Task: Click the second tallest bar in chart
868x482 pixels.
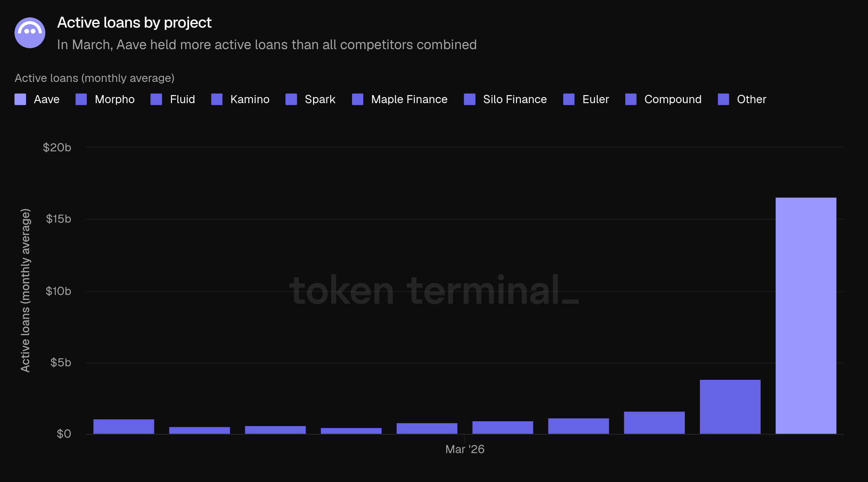Action: 730,407
